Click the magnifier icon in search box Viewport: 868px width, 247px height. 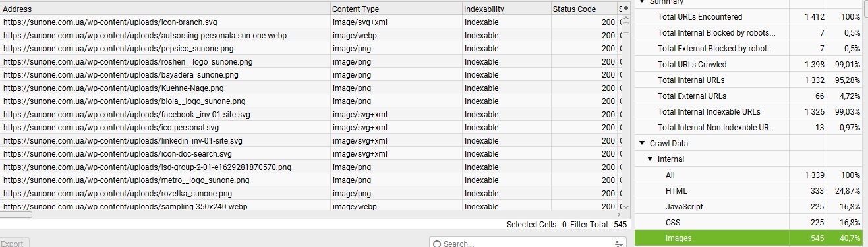[x=437, y=244]
